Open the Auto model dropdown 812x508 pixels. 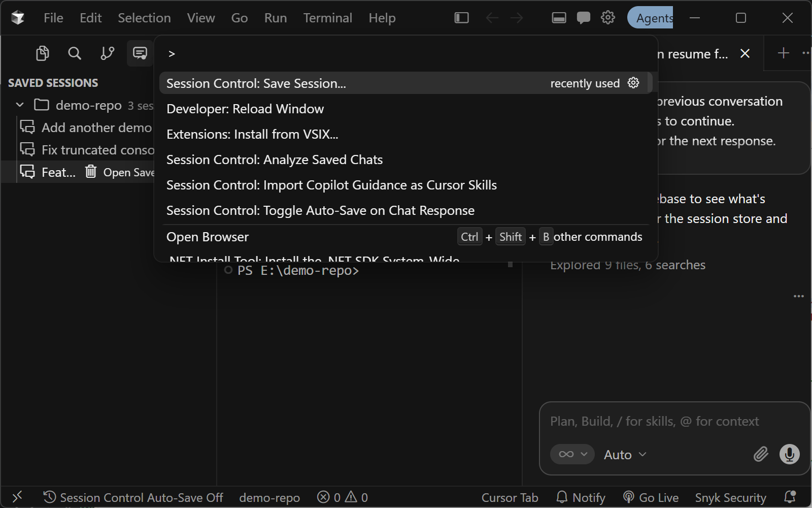(x=625, y=455)
